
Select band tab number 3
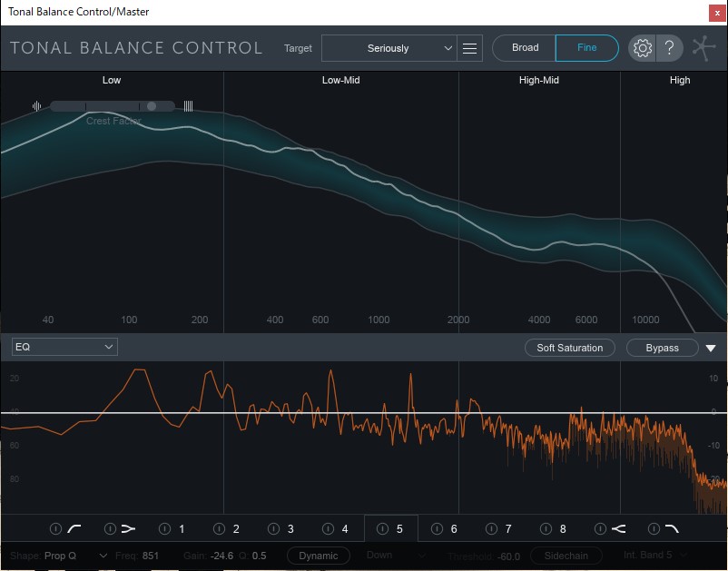point(290,528)
